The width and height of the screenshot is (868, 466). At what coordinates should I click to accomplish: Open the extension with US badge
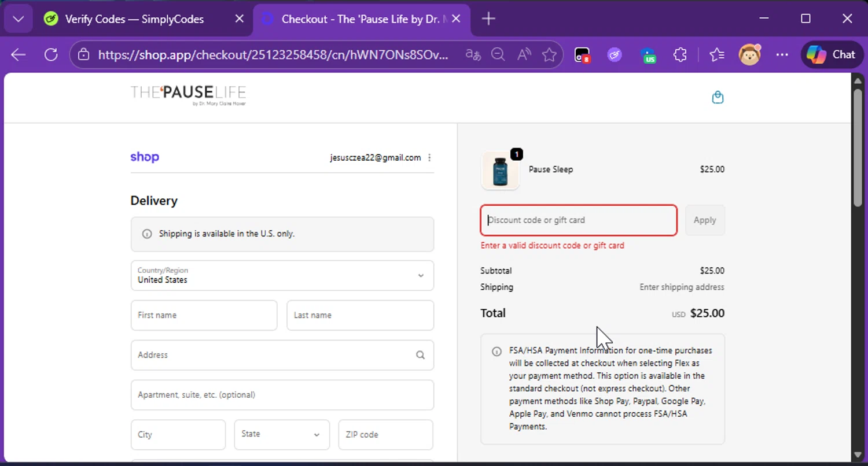(x=648, y=55)
